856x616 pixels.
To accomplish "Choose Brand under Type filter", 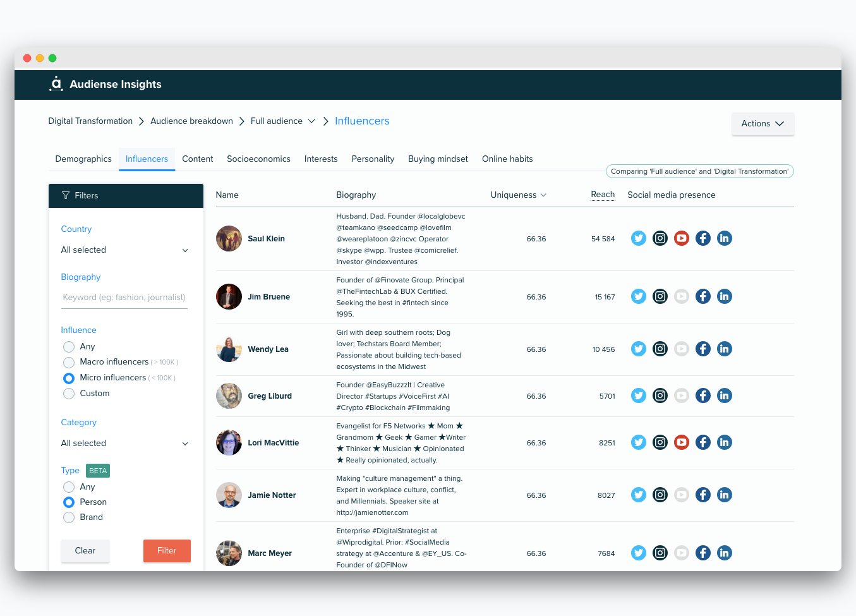I will pos(68,517).
